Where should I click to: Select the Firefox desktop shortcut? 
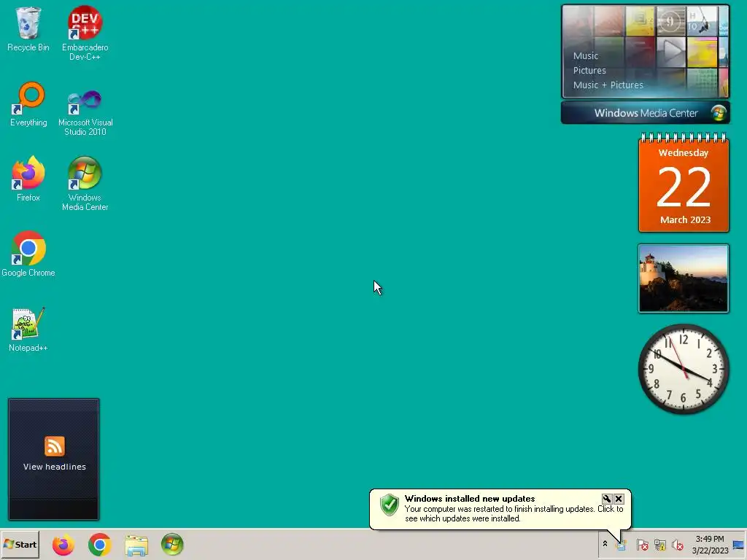click(28, 179)
